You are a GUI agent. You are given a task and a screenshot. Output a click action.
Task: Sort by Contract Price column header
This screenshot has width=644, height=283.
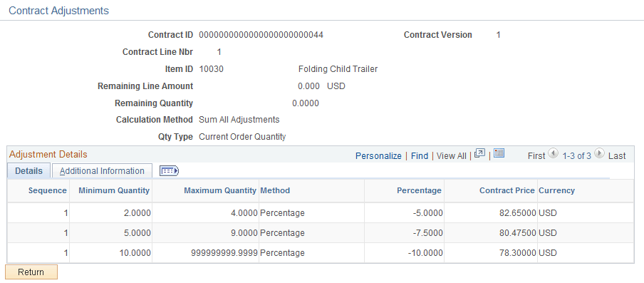507,190
